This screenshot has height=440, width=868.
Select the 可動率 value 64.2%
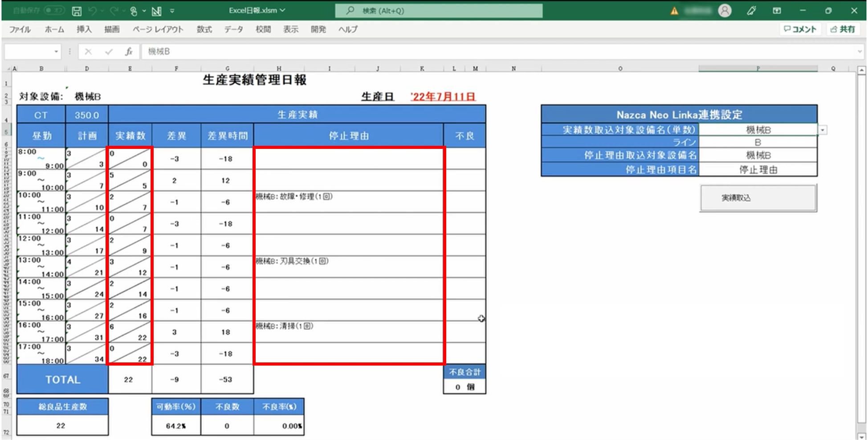(176, 426)
